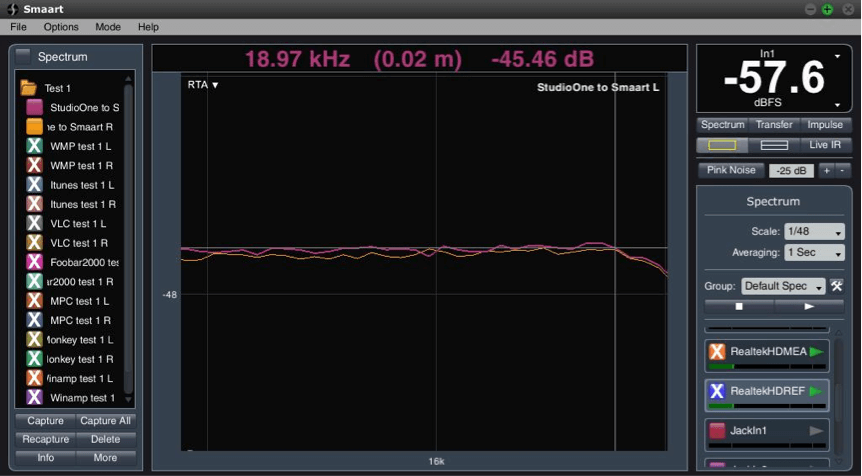Open the Scale 1/48 dropdown

pos(814,231)
